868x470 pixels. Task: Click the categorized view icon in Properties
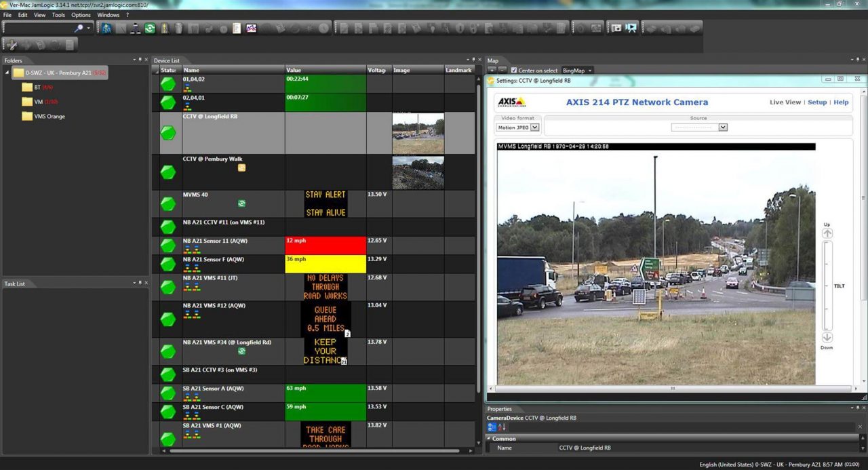[x=492, y=427]
